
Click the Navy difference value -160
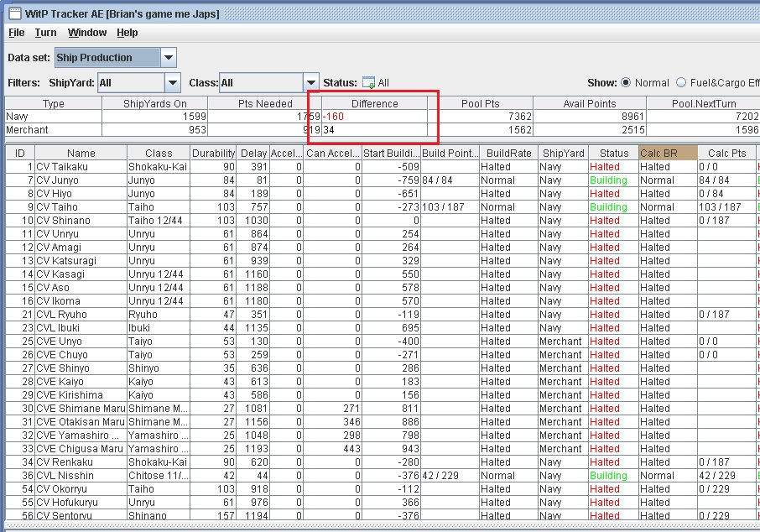pyautogui.click(x=334, y=117)
